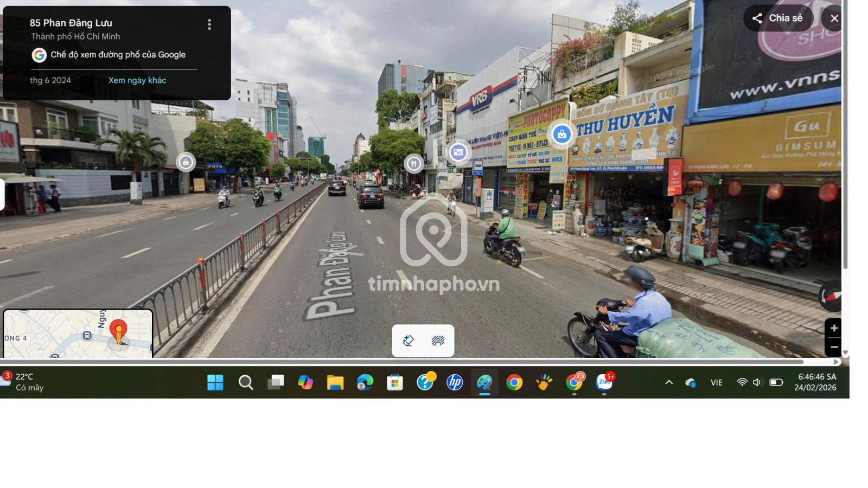Open Windows Search from the taskbar
This screenshot has width=868, height=488.
pos(246,382)
